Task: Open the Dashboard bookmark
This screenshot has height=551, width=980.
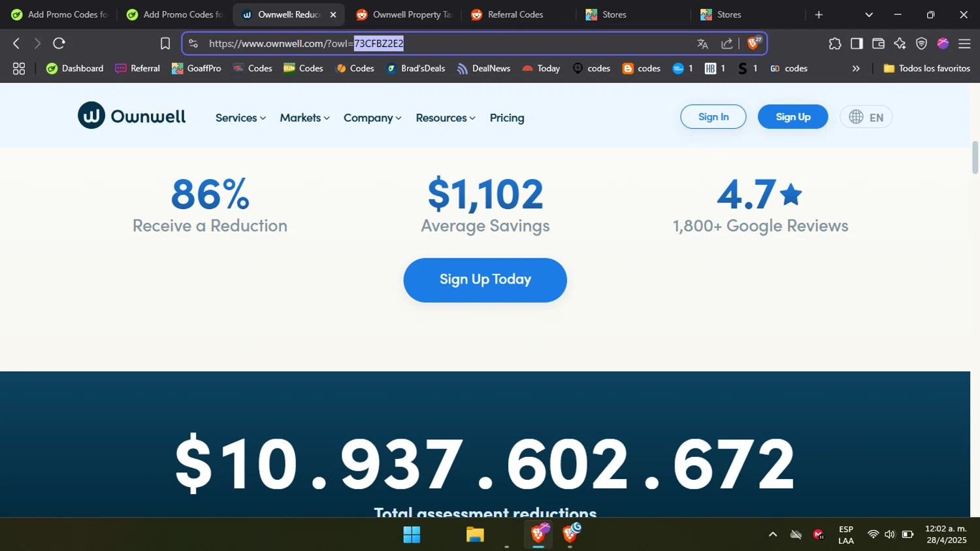Action: pos(75,68)
